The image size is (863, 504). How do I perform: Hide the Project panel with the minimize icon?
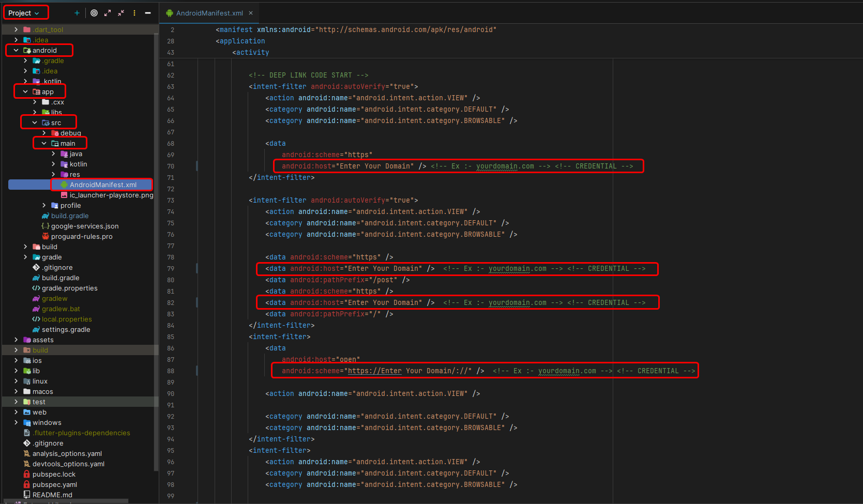coord(147,12)
